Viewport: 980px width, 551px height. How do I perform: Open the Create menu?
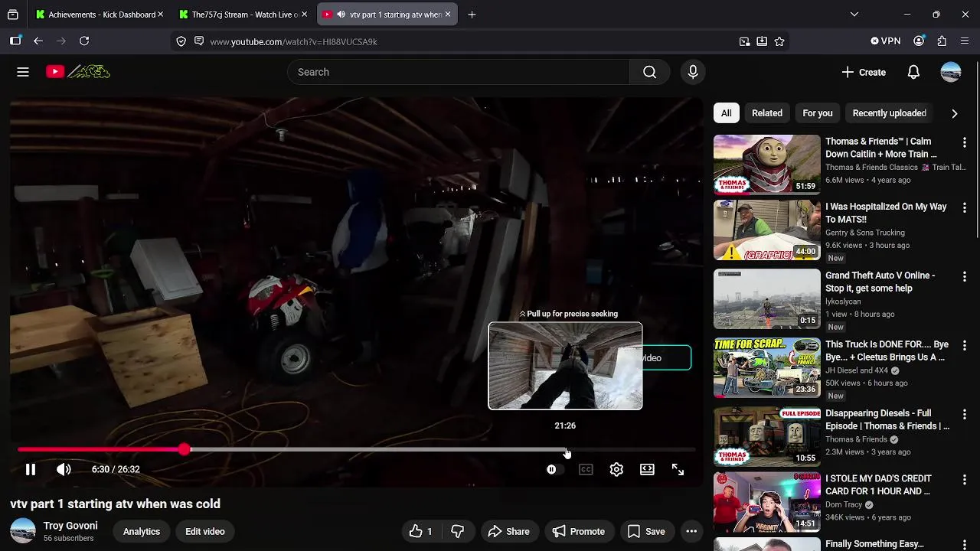coord(864,72)
